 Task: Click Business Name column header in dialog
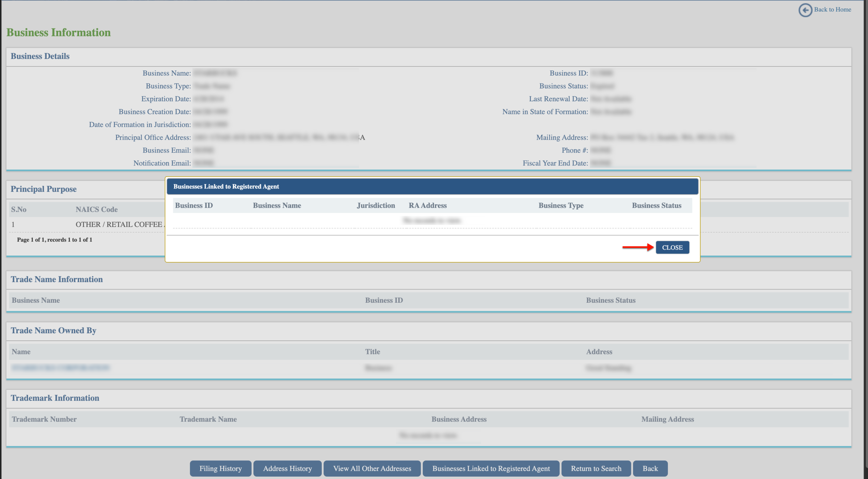pyautogui.click(x=277, y=205)
